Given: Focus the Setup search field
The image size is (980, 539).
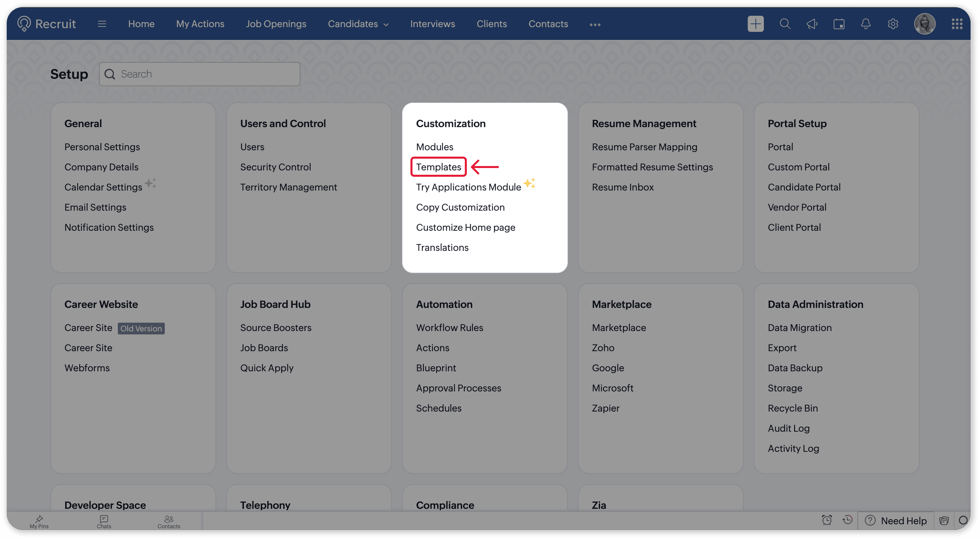Looking at the screenshot, I should click(x=205, y=74).
